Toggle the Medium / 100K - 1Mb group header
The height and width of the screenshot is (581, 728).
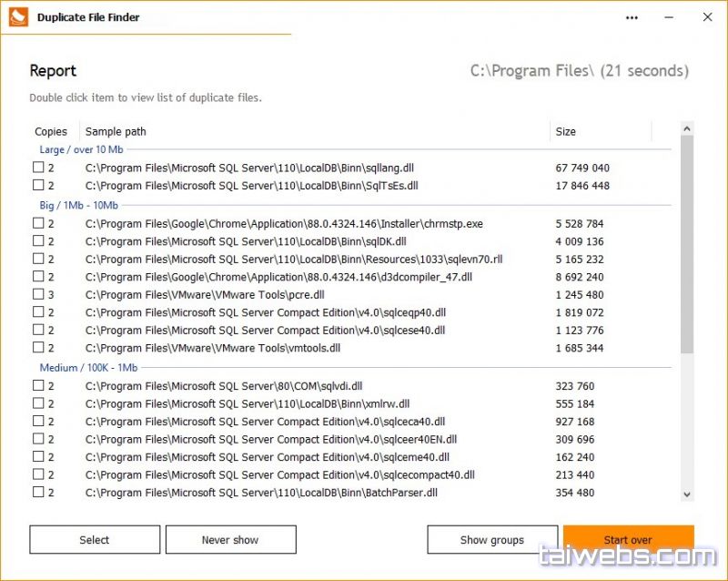pyautogui.click(x=88, y=368)
